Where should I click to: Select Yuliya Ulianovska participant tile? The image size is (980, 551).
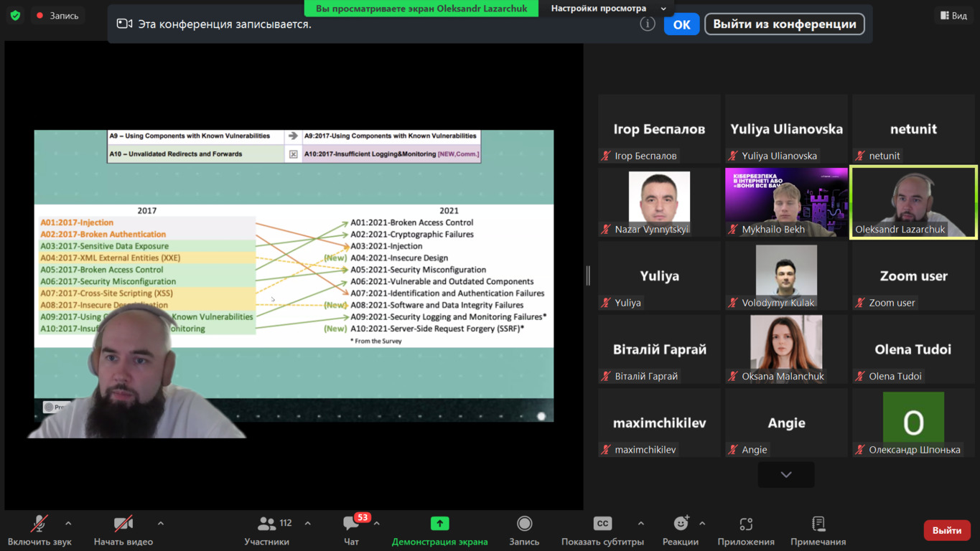pos(786,129)
